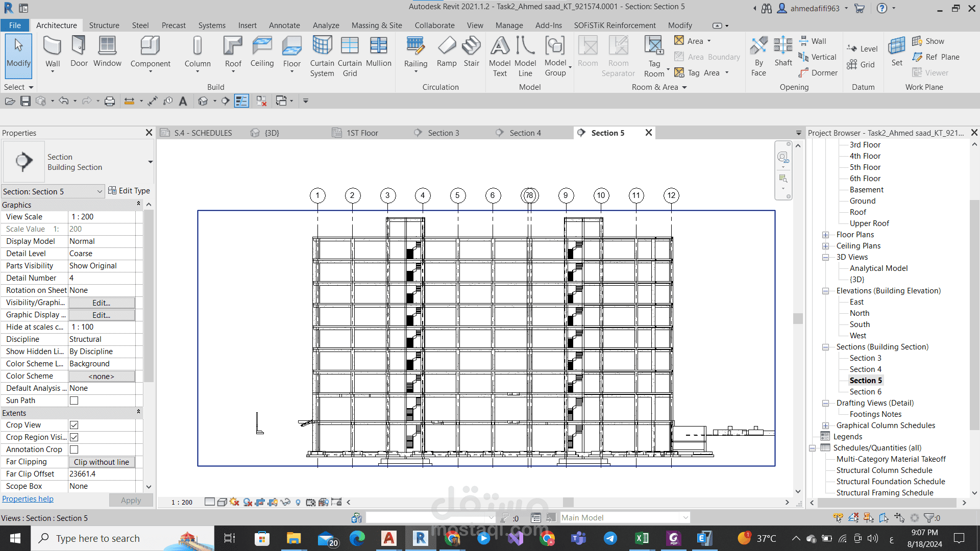The width and height of the screenshot is (980, 551).
Task: Open the Properties help link
Action: [28, 499]
